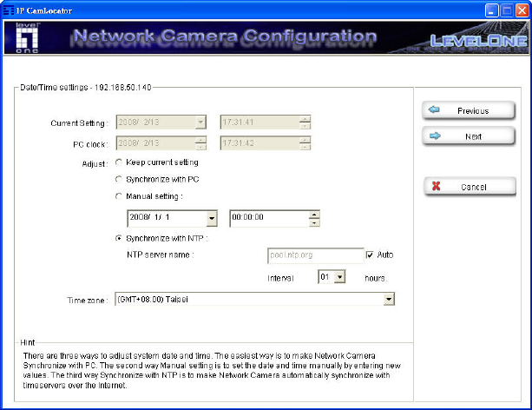The height and width of the screenshot is (410, 532).
Task: Click the 'NTP server name :' label
Action: coord(161,255)
